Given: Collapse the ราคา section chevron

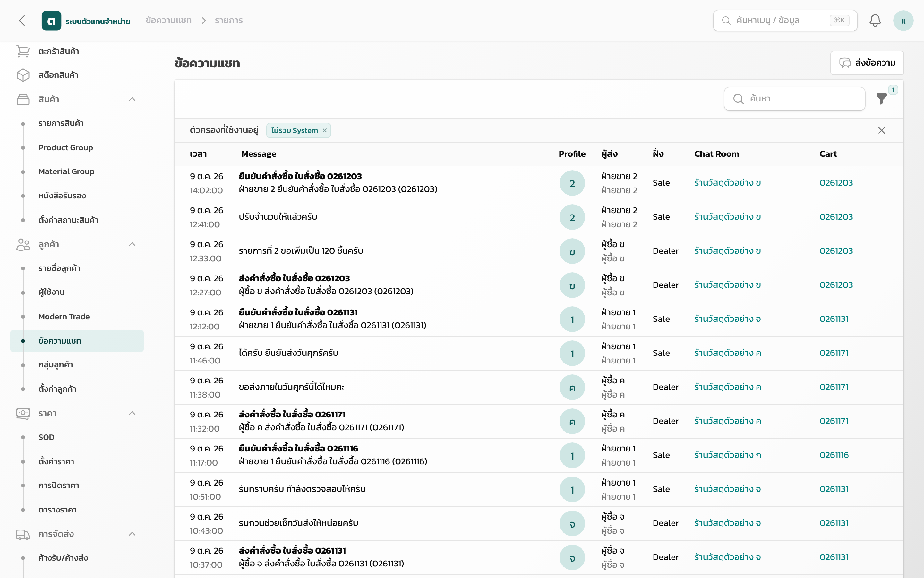Looking at the screenshot, I should click(132, 413).
